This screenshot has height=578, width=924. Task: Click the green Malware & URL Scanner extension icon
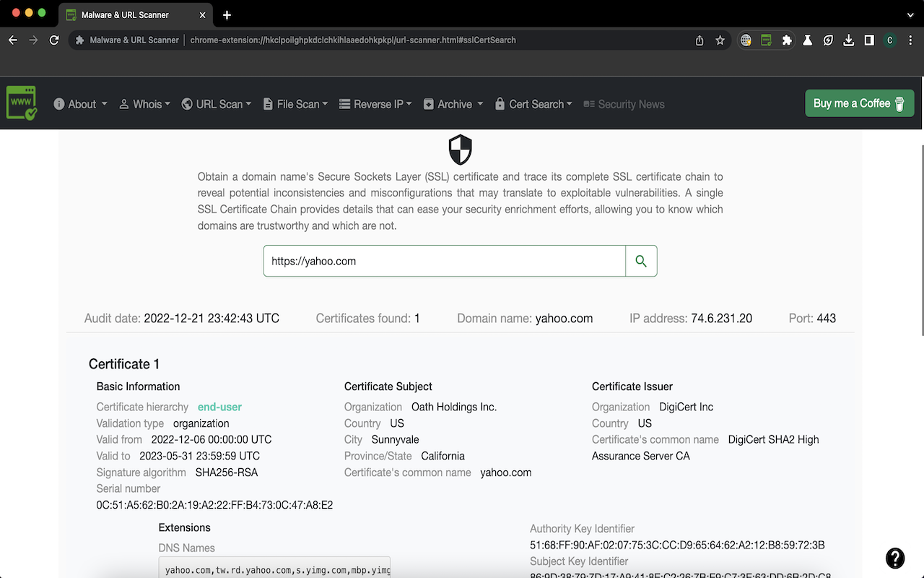[x=767, y=40]
